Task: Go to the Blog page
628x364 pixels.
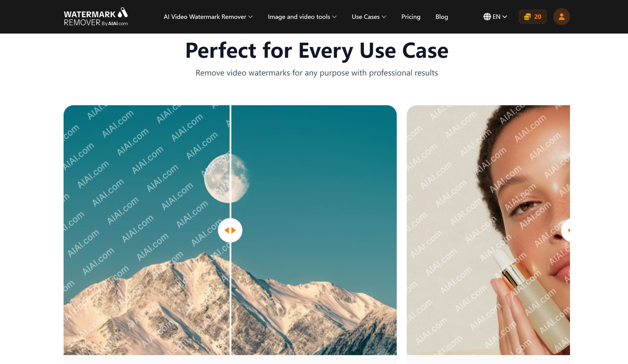Action: tap(441, 17)
